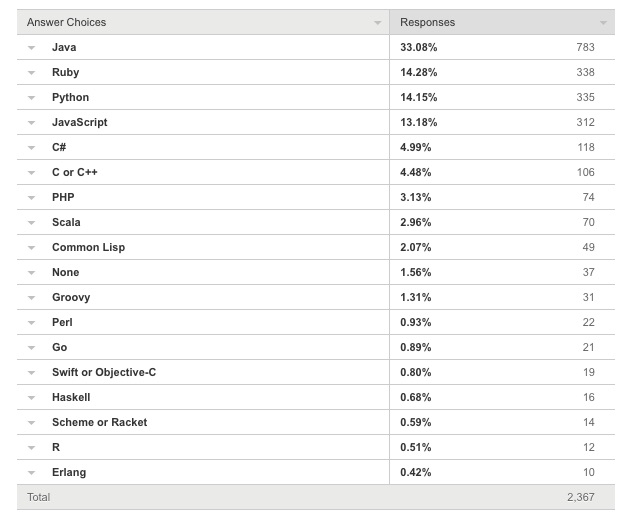Expand the Java row arrow
The height and width of the screenshot is (520, 627).
point(31,48)
